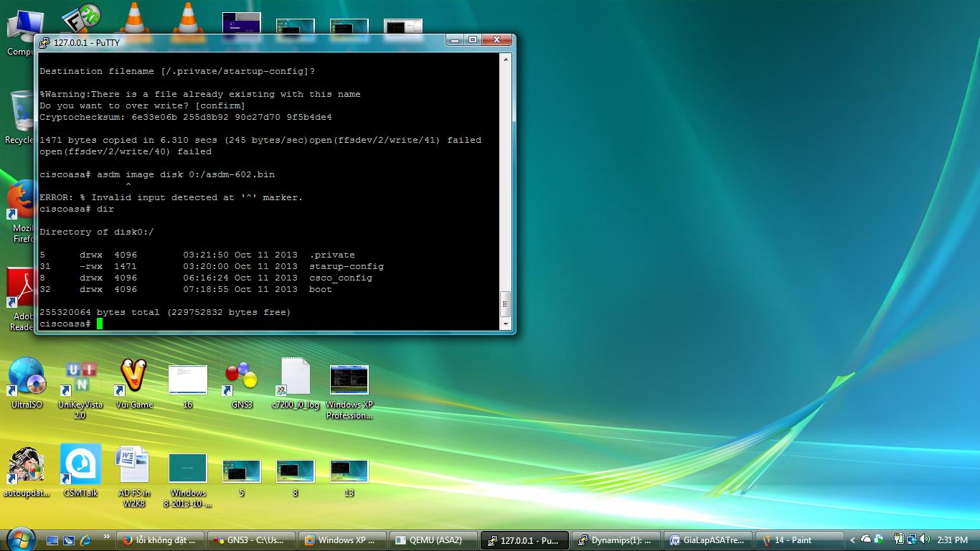The image size is (980, 551).
Task: Select the AD FS in W2K8 document
Action: (134, 466)
